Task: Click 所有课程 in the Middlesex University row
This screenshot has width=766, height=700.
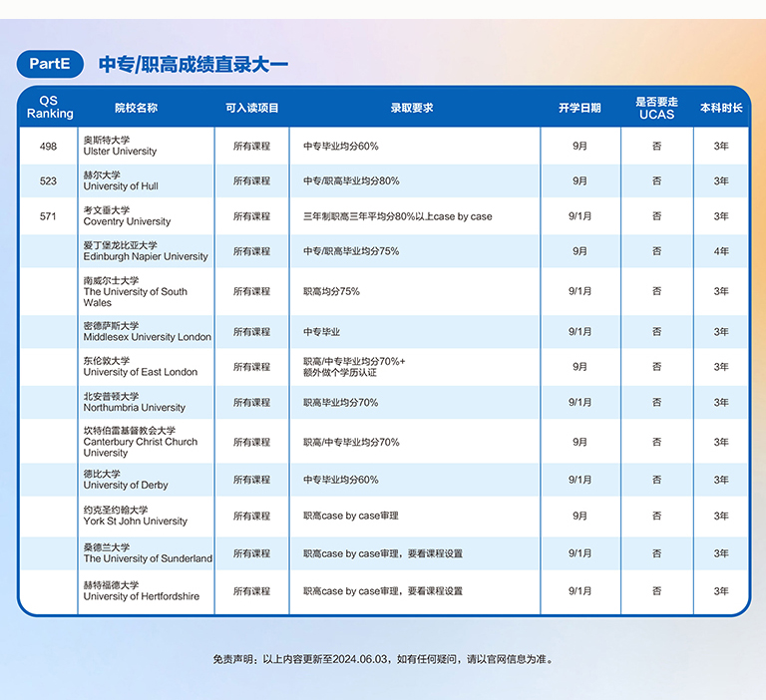Action: click(x=251, y=332)
